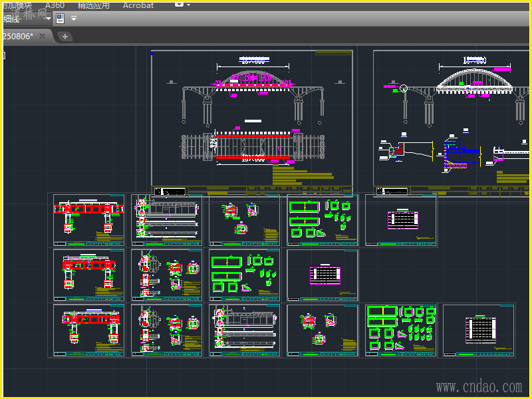Click the top-row sheet with magenta table
This screenshot has width=532, height=399.
[x=400, y=220]
